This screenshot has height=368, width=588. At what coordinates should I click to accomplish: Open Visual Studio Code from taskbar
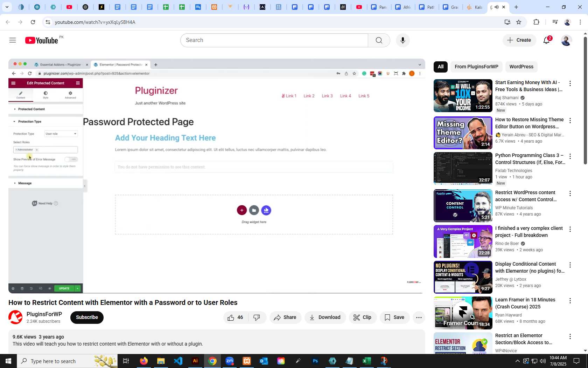(x=178, y=361)
